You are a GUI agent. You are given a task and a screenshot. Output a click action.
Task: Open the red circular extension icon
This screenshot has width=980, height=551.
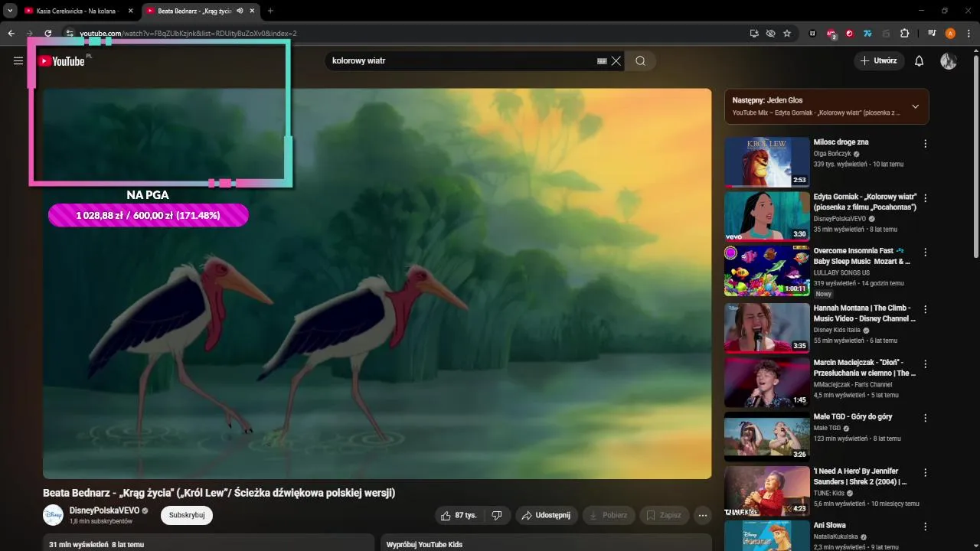tap(849, 34)
